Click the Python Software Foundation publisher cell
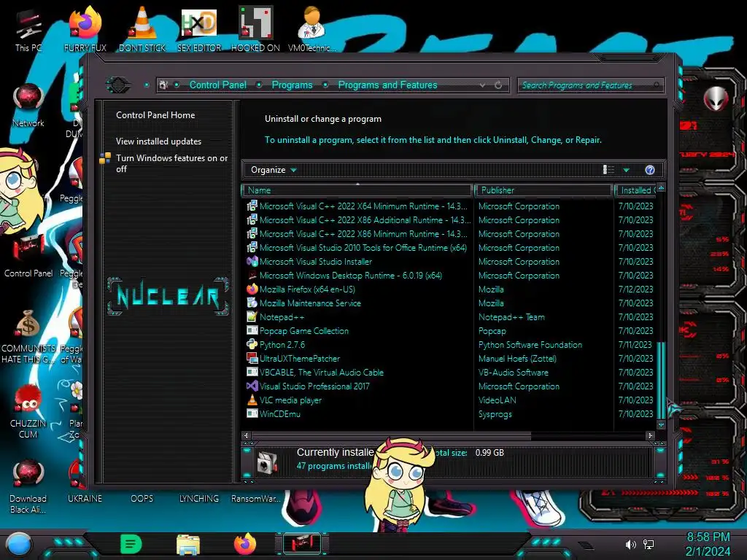This screenshot has width=747, height=560. pyautogui.click(x=530, y=344)
